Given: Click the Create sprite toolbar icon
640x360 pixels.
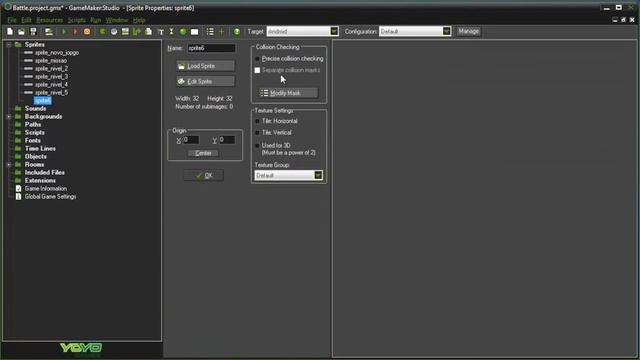Looking at the screenshot, I should pyautogui.click(x=102, y=31).
